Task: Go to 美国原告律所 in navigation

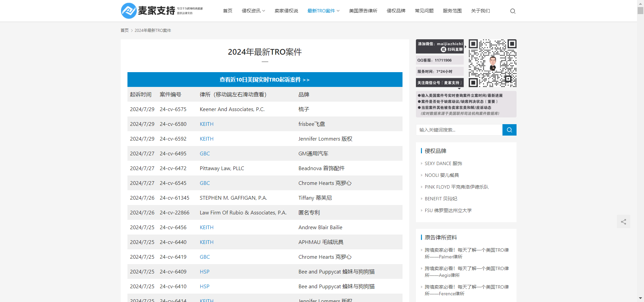Action: tap(363, 11)
